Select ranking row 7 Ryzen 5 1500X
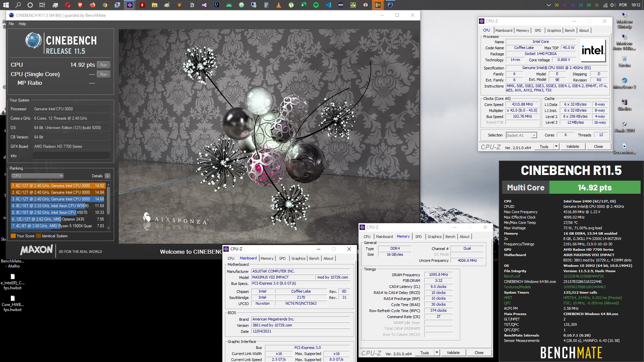 pyautogui.click(x=58, y=226)
